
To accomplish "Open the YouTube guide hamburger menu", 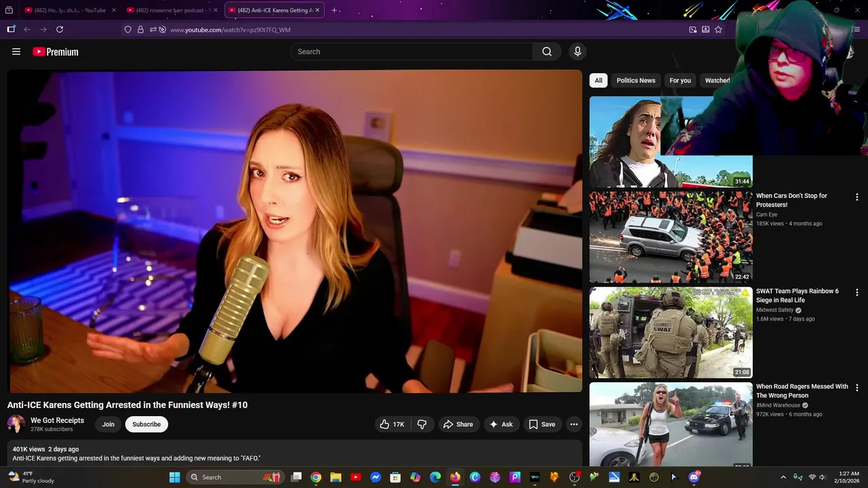I will point(16,52).
